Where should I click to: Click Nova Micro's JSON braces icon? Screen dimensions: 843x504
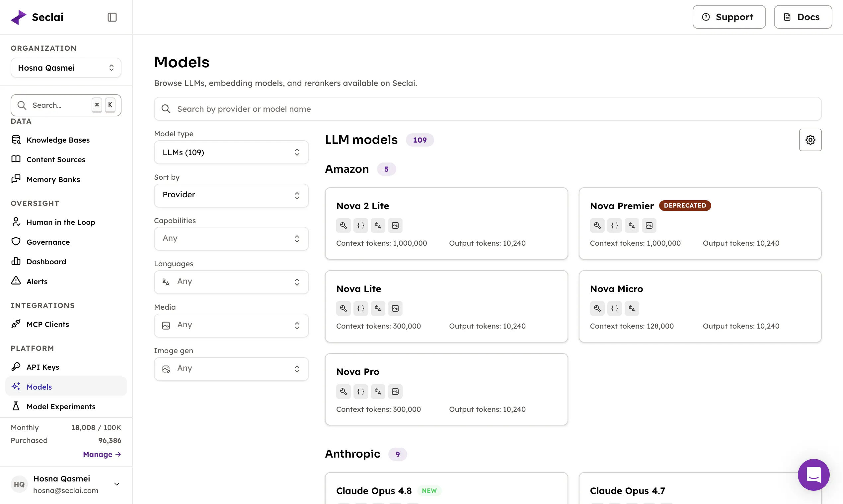[x=615, y=308]
